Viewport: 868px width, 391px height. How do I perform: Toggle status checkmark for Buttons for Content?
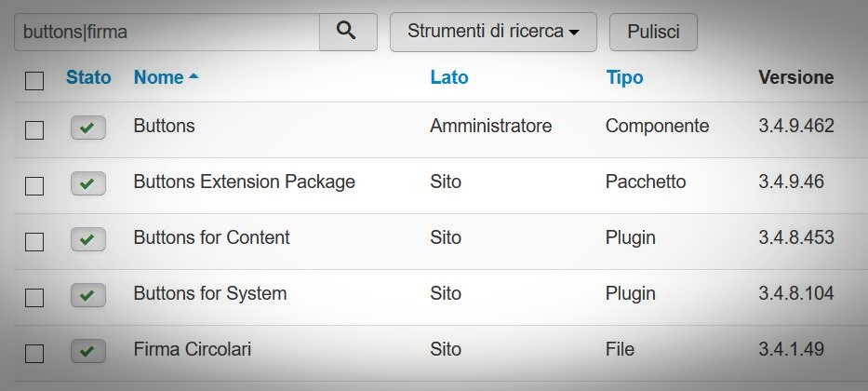tap(87, 239)
